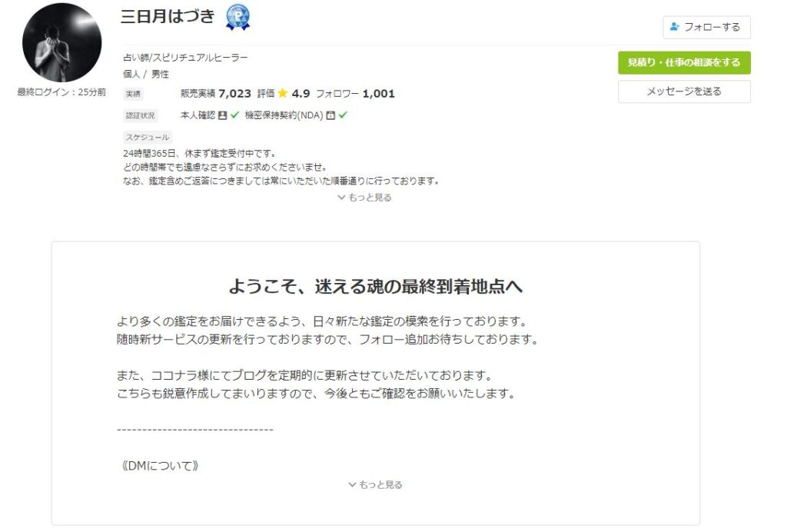
Task: Click the green check beside 機密保持契約(NDA)
Action: (343, 115)
